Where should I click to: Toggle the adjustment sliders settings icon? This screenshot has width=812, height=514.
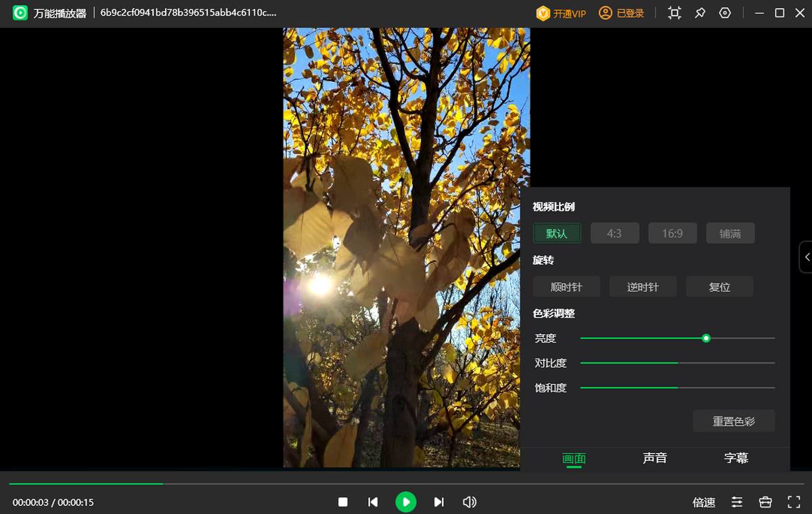(737, 502)
